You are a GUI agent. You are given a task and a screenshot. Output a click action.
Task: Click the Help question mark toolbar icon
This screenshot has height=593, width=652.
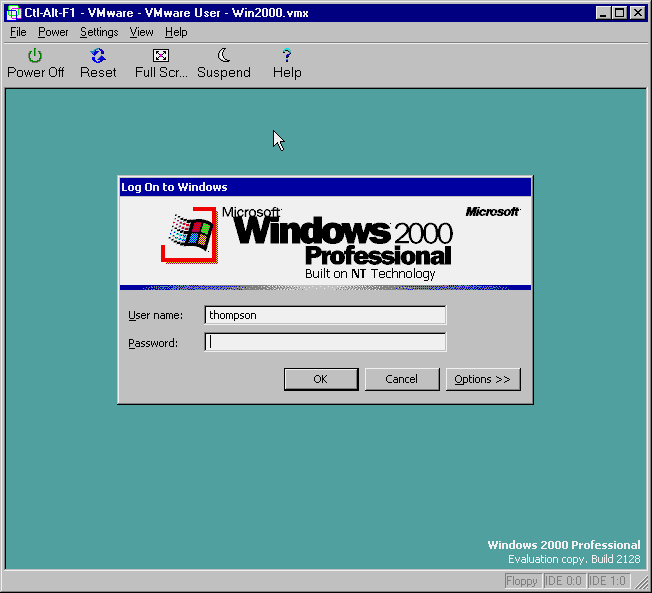[x=287, y=56]
